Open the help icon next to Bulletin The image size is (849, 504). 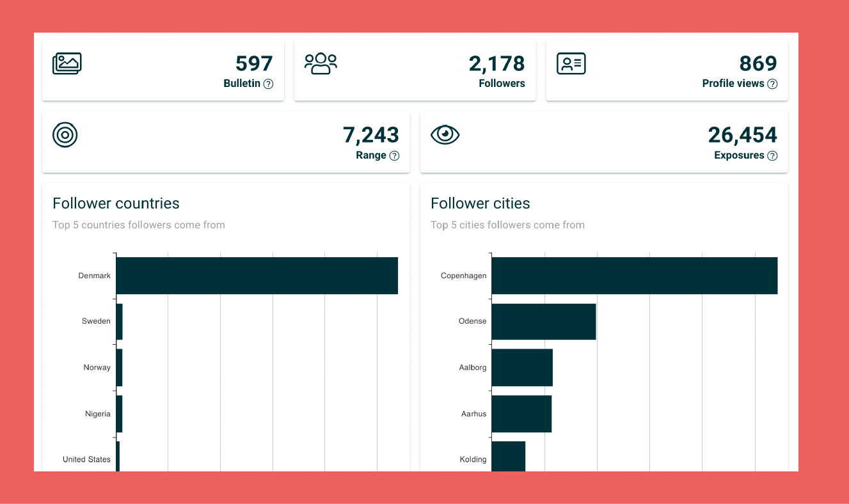point(269,84)
